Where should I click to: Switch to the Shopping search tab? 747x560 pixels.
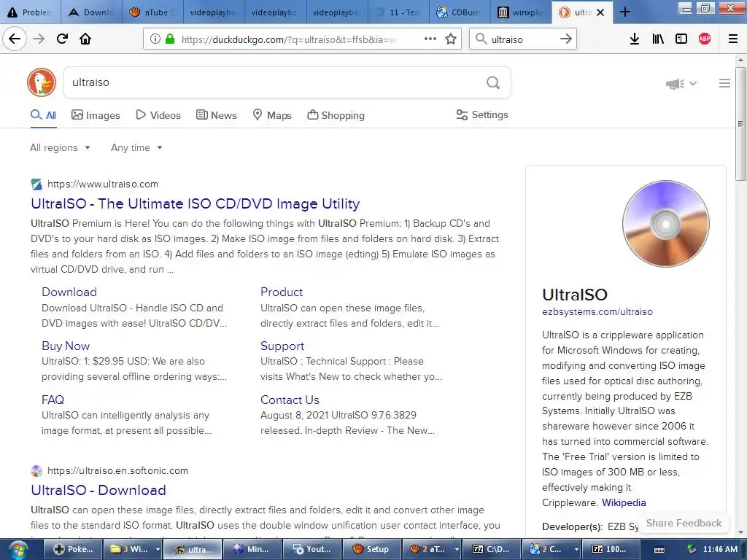click(336, 115)
